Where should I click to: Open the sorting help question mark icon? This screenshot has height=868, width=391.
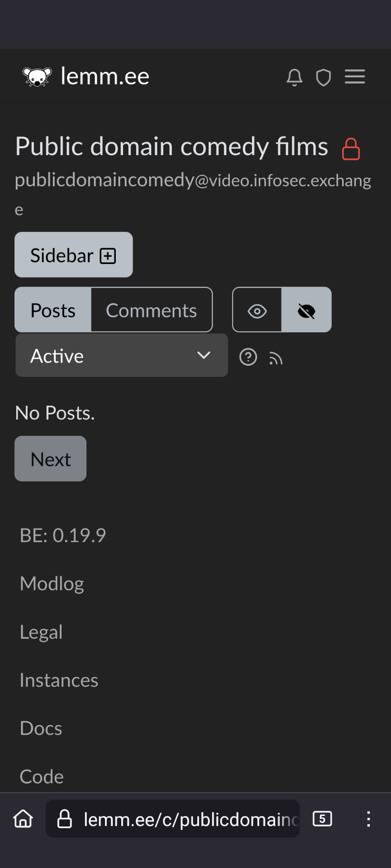(248, 357)
